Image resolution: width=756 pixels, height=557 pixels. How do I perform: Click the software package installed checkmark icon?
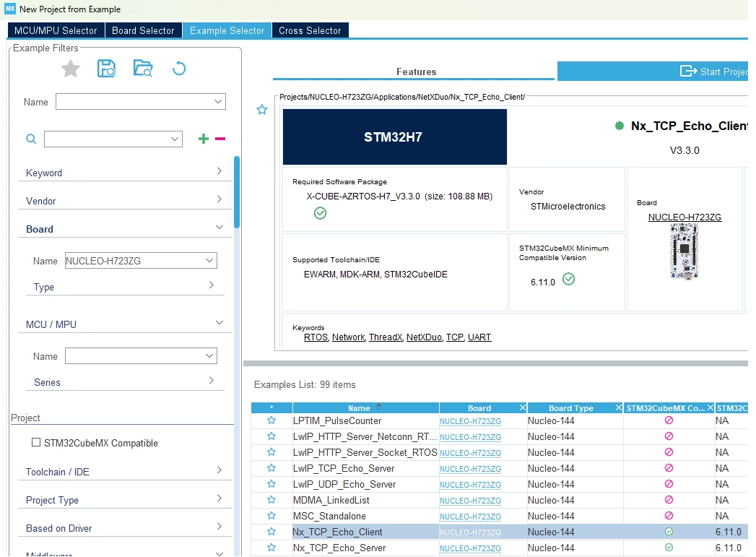tap(320, 213)
